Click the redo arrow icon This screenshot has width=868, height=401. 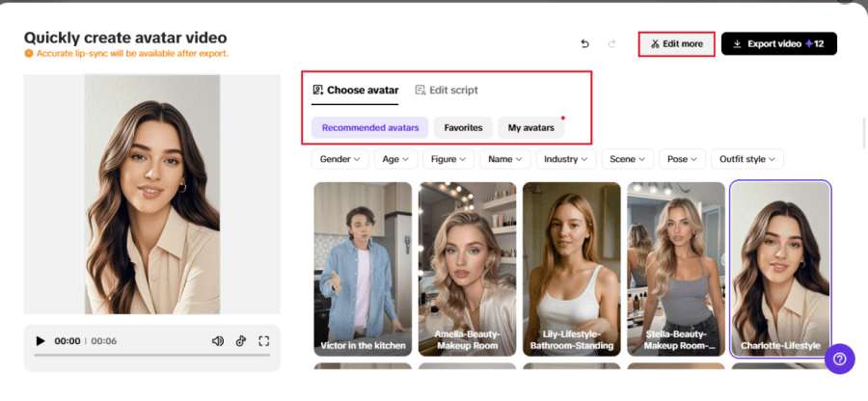click(611, 44)
